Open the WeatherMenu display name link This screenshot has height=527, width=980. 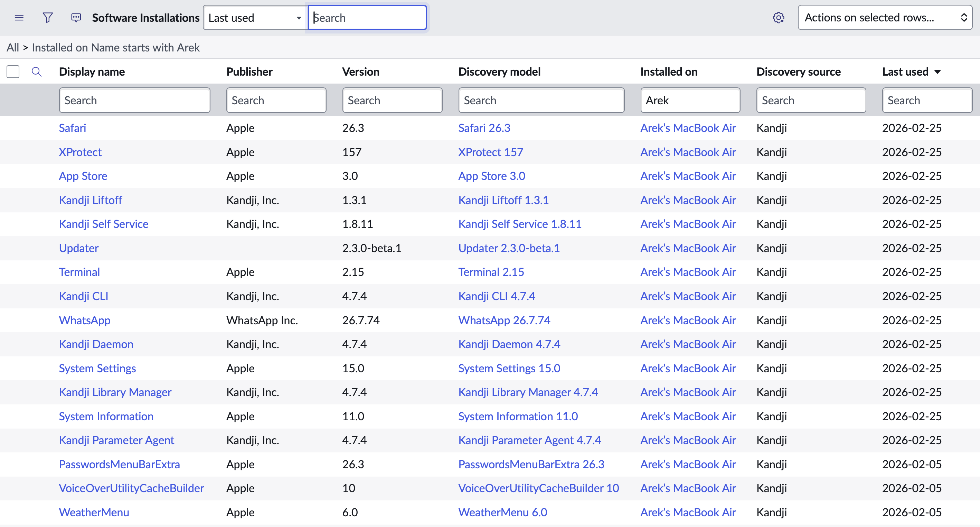coord(94,512)
